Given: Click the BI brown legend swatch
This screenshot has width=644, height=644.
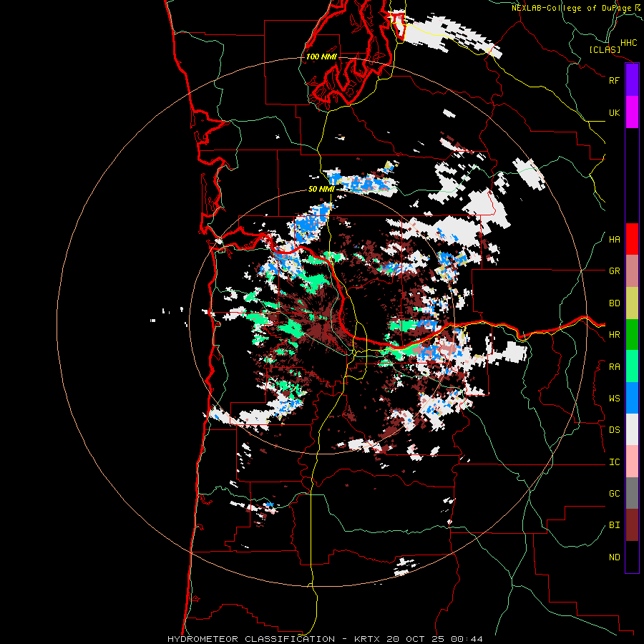Looking at the screenshot, I should pos(632,525).
